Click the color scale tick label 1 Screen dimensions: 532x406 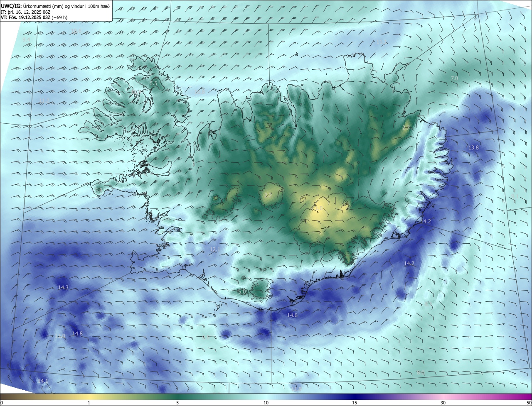89,403
